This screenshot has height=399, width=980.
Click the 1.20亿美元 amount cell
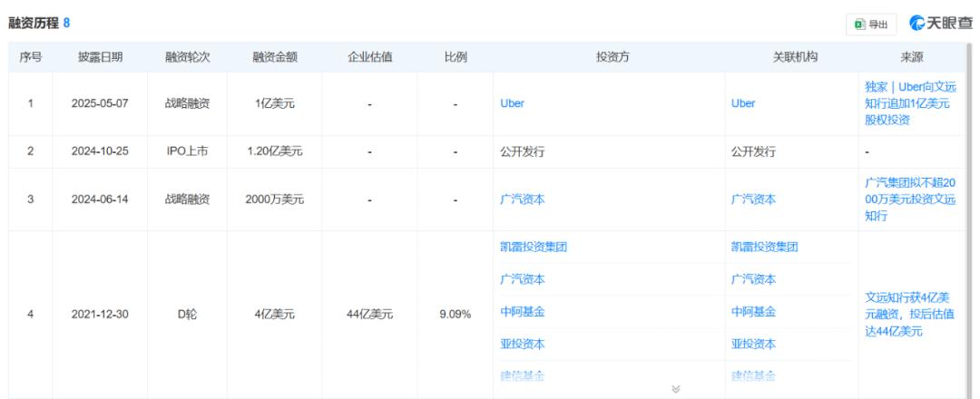(275, 151)
